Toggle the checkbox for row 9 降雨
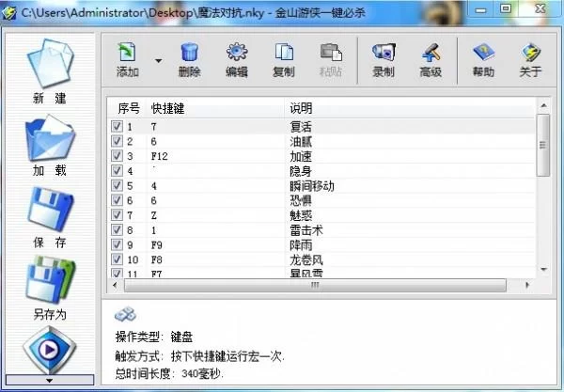This screenshot has height=392, width=564. [x=117, y=244]
